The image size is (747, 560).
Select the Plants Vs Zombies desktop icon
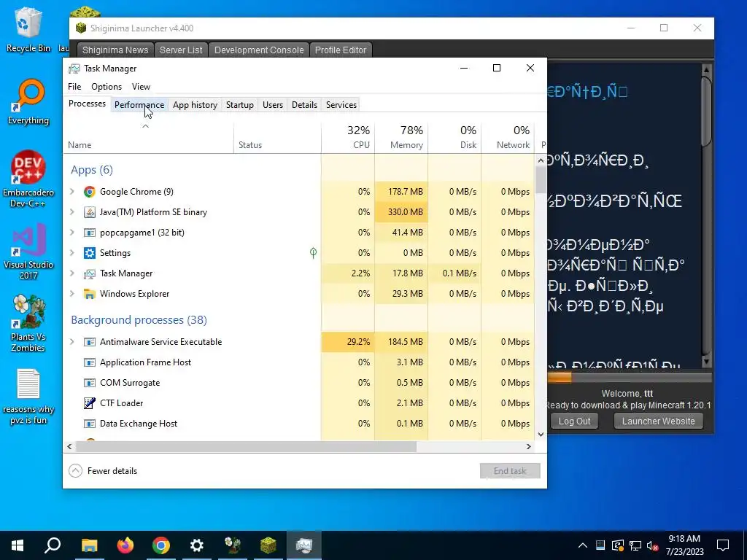pos(28,323)
